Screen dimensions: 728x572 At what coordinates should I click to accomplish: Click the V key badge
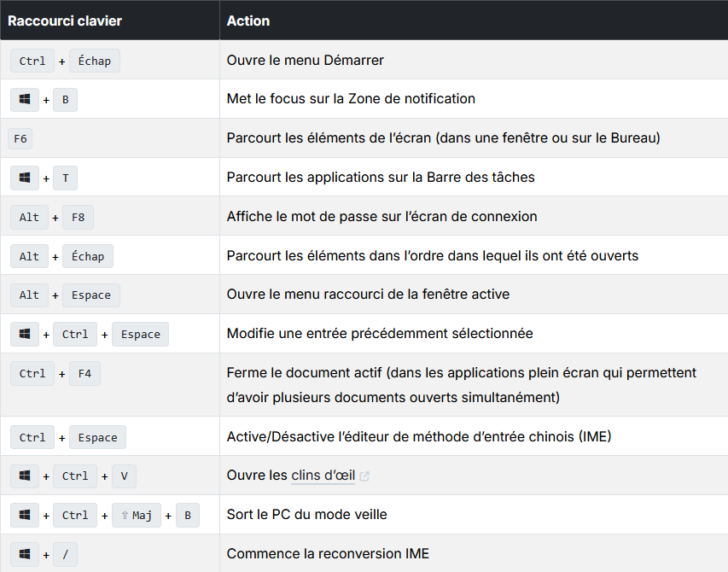124,476
